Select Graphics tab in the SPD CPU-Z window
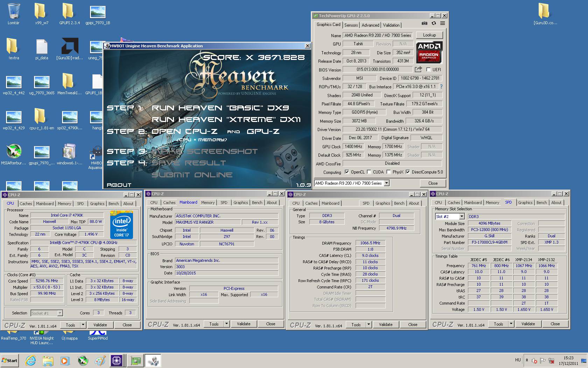Image resolution: width=588 pixels, height=368 pixels. 525,203
